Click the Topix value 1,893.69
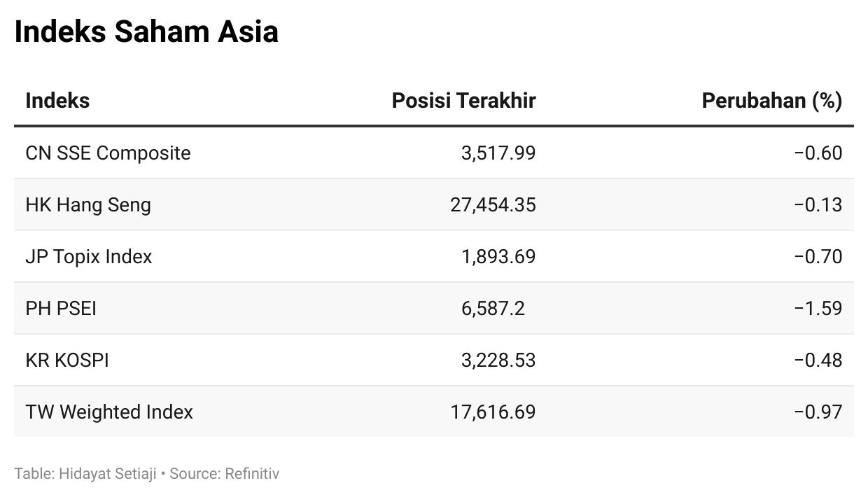 pos(498,257)
